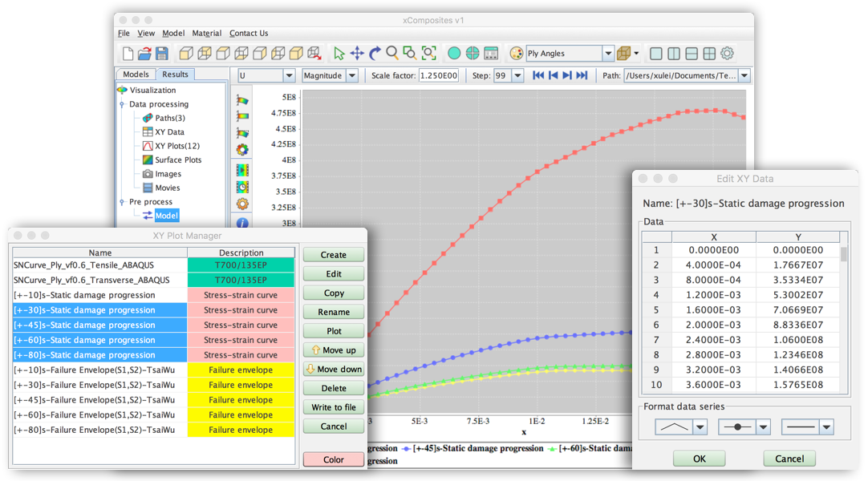
Task: Switch to the Models tab
Action: pyautogui.click(x=136, y=75)
